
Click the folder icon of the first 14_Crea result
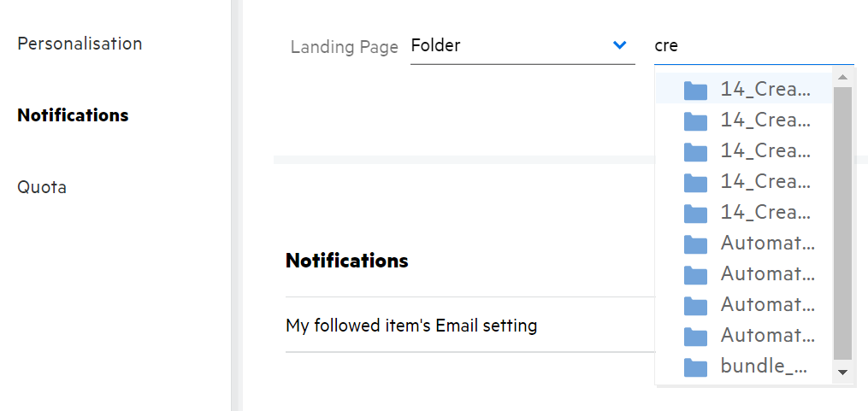pos(695,91)
